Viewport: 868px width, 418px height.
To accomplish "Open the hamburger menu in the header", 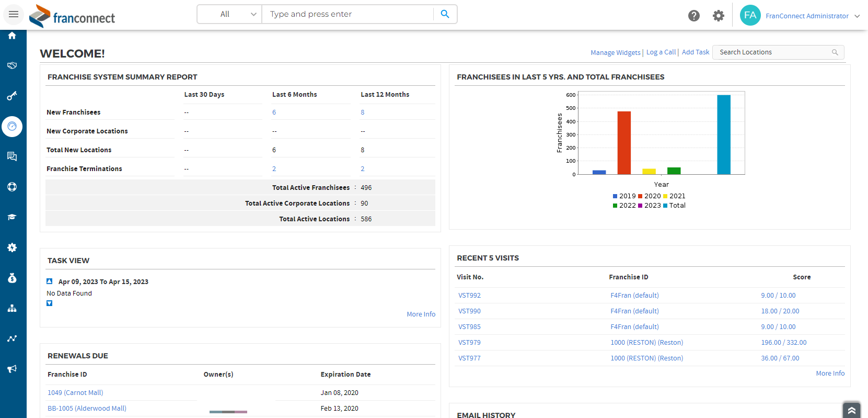I will [14, 14].
